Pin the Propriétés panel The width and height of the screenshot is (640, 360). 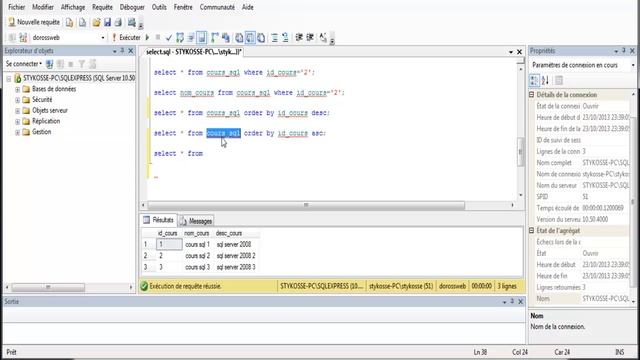click(624, 51)
